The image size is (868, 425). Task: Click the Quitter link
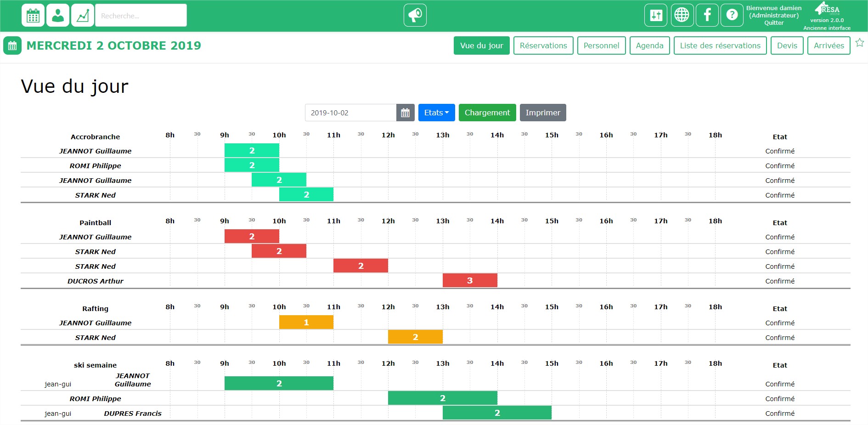774,23
